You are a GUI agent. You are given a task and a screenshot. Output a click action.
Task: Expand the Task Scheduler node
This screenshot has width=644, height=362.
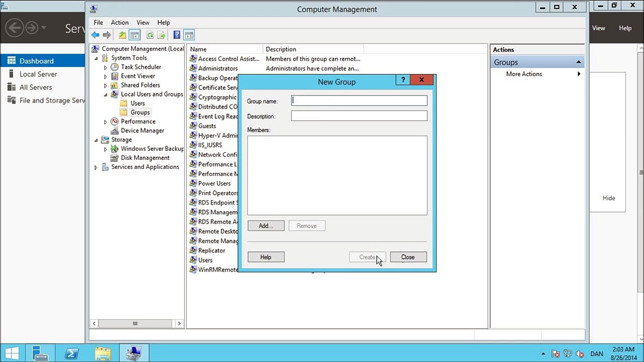pyautogui.click(x=106, y=67)
